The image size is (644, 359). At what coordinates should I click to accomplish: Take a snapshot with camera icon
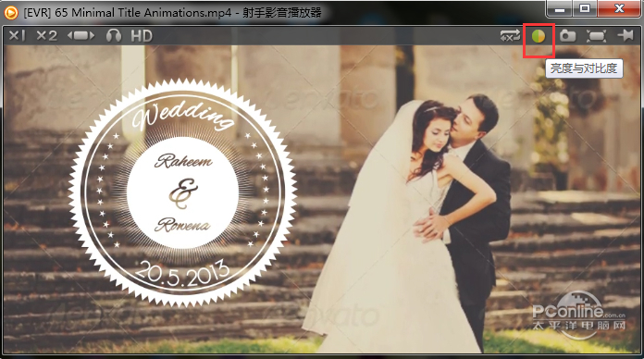point(567,36)
